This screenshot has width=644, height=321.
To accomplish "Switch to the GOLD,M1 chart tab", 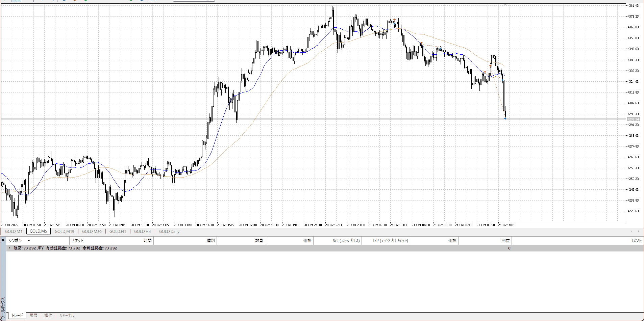I will pos(14,232).
